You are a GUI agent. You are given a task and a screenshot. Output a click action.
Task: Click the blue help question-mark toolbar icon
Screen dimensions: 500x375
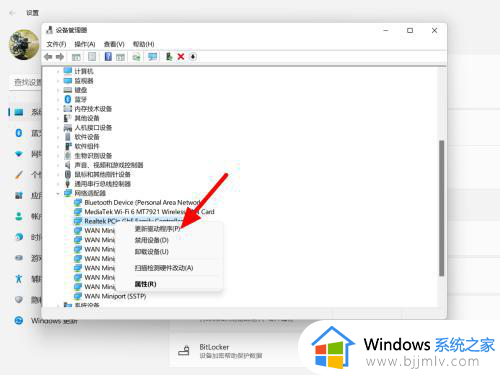[x=108, y=57]
